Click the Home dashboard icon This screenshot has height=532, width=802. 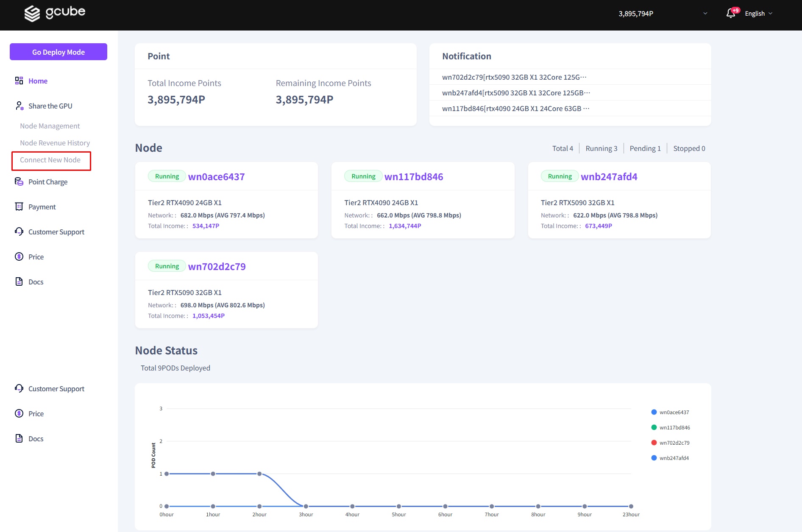pos(19,81)
